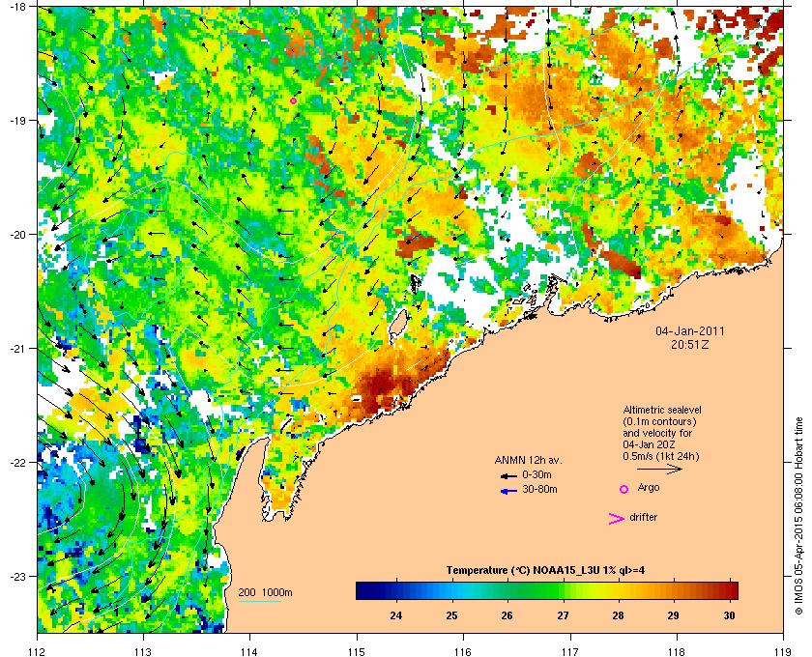The width and height of the screenshot is (812, 657).
Task: Click the latitude axis label -19
Action: tap(17, 121)
